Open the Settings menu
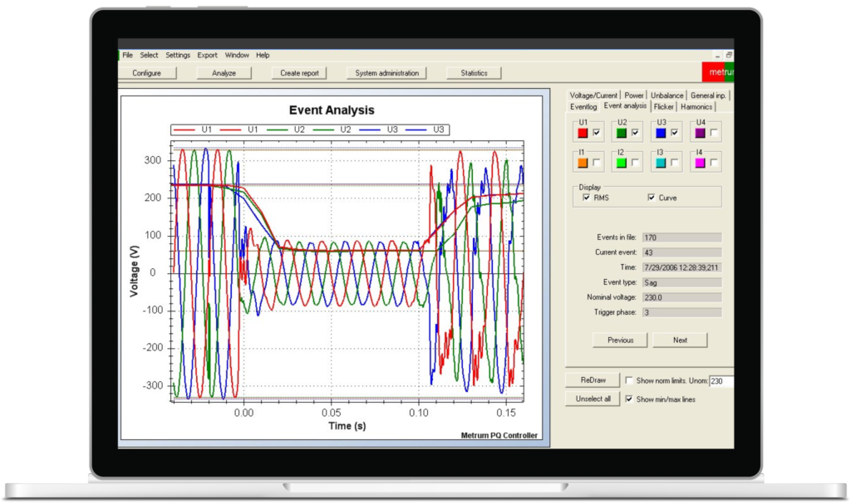 click(178, 56)
